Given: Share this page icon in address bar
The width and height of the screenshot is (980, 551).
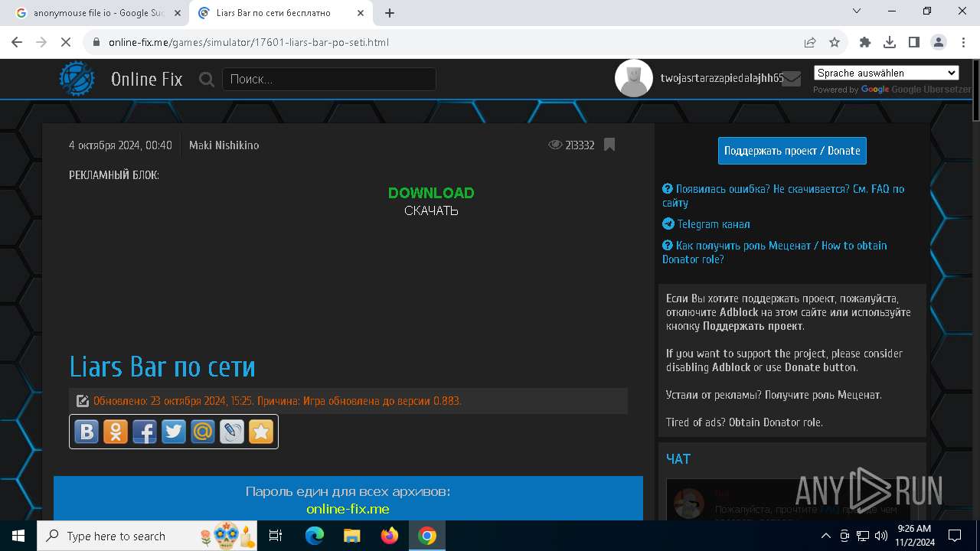Looking at the screenshot, I should point(810,42).
